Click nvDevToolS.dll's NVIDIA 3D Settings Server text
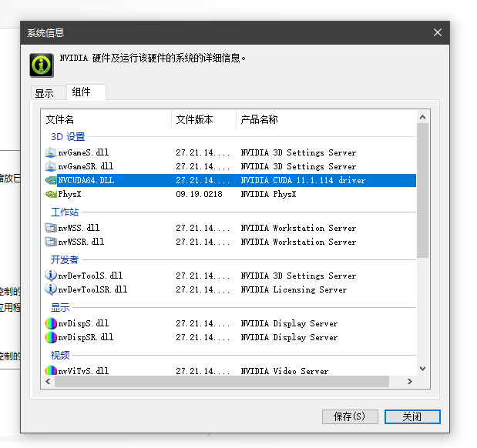Viewport: 477px width, 448px height. [298, 276]
